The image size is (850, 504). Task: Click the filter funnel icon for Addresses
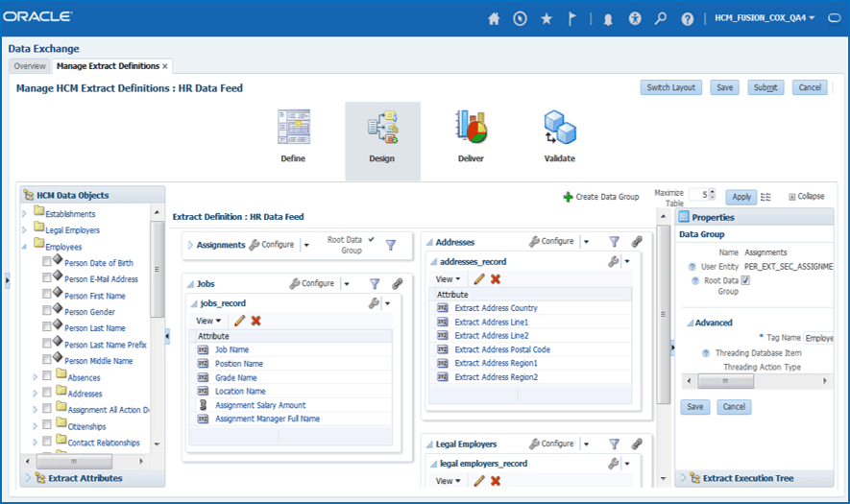click(614, 242)
